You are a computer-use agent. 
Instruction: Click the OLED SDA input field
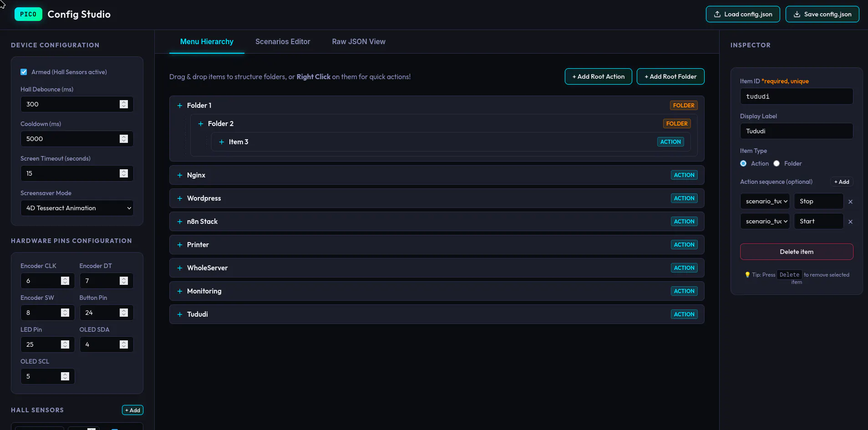click(107, 344)
